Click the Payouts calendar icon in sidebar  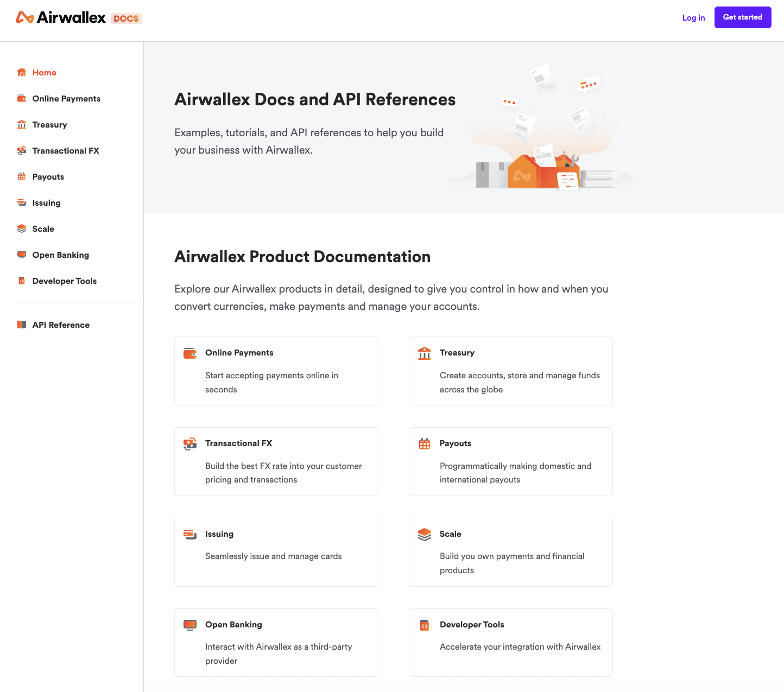tap(22, 177)
